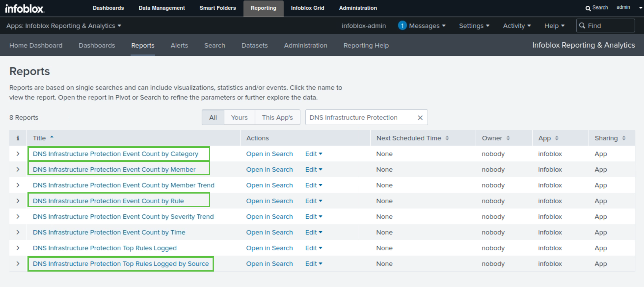Open the Help dropdown menu
Screen dimensions: 644x287
pyautogui.click(x=554, y=26)
